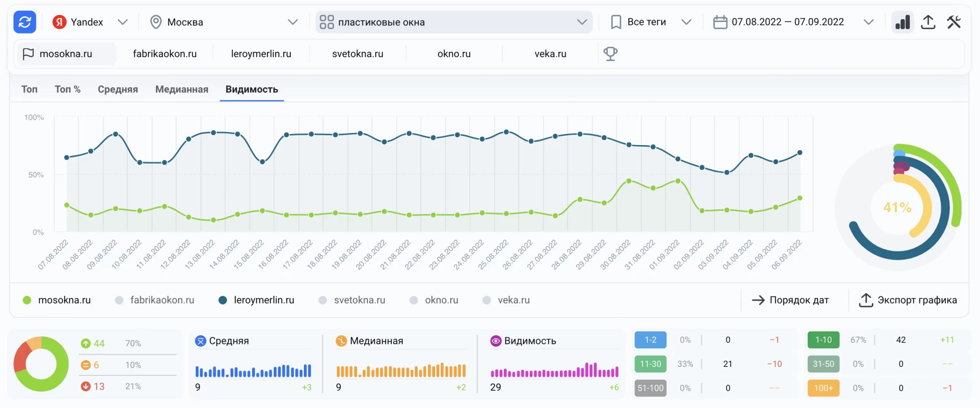
Task: Click the blue Средняя mini bar chart
Action: [x=253, y=371]
